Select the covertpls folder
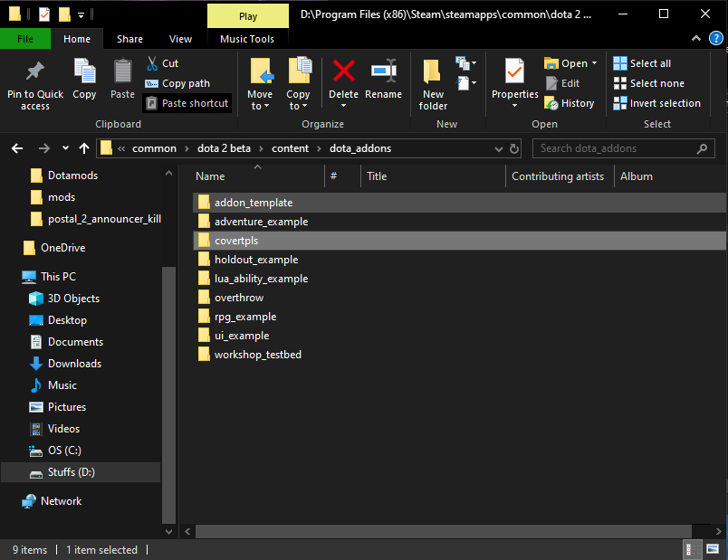 [459, 241]
